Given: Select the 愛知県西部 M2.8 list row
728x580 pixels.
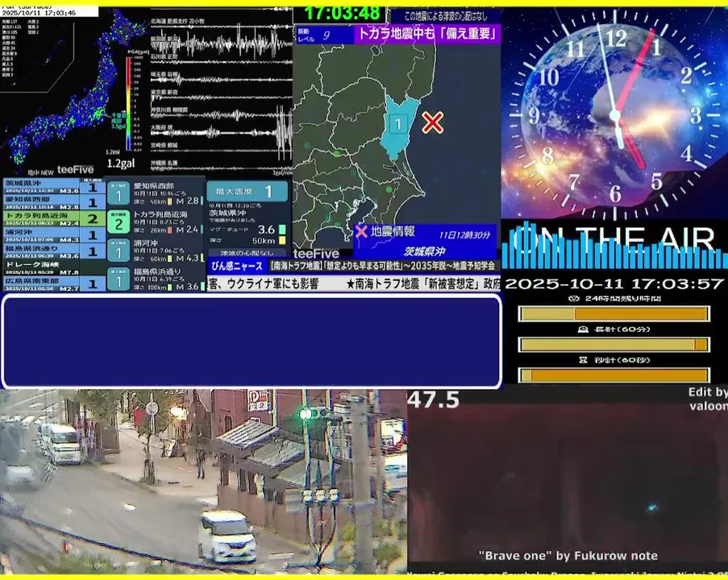Looking at the screenshot, I should pos(55,202).
